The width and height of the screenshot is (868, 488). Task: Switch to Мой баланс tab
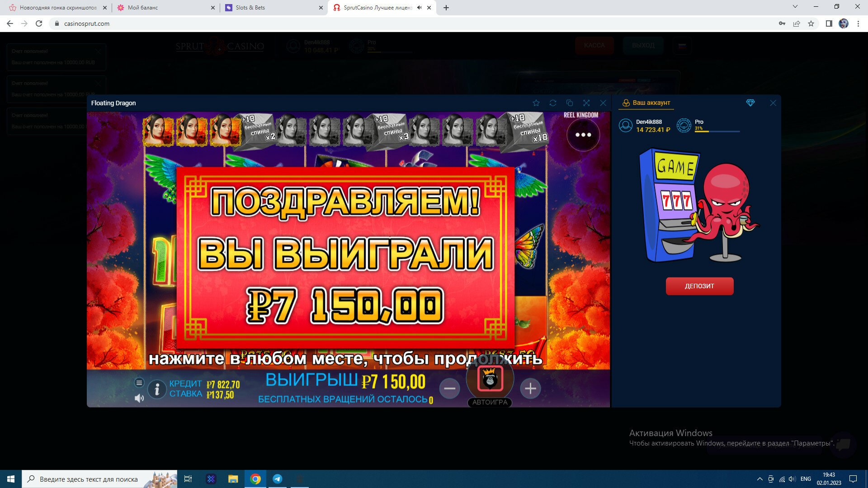point(163,8)
